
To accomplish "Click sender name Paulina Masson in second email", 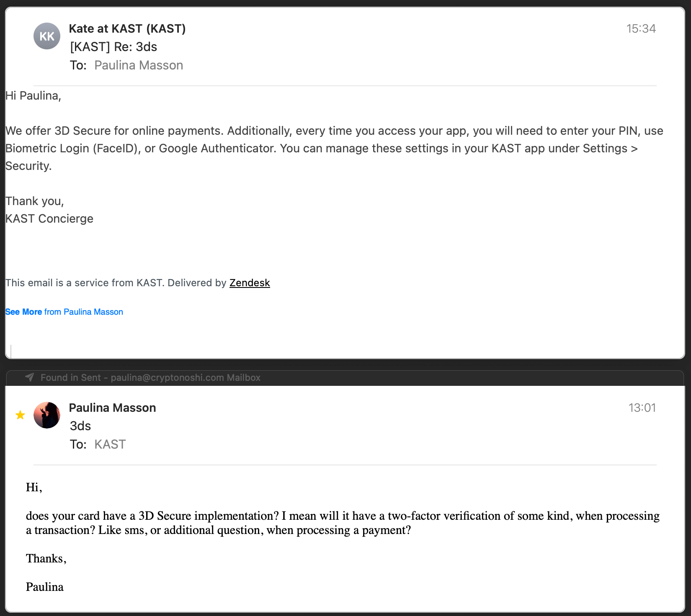I will (x=112, y=408).
